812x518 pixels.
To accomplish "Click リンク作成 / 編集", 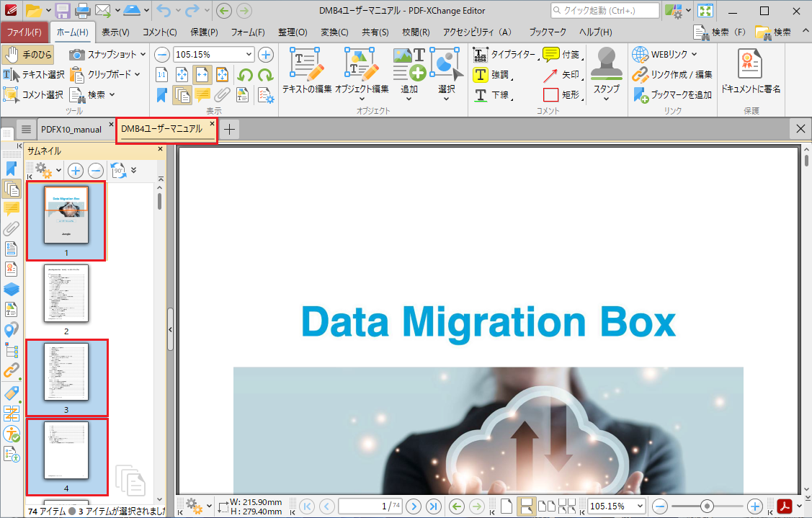I will click(x=672, y=75).
